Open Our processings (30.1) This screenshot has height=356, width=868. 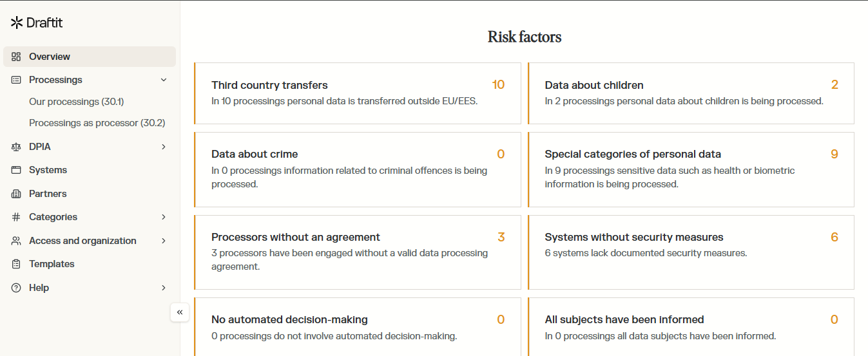[x=76, y=102]
